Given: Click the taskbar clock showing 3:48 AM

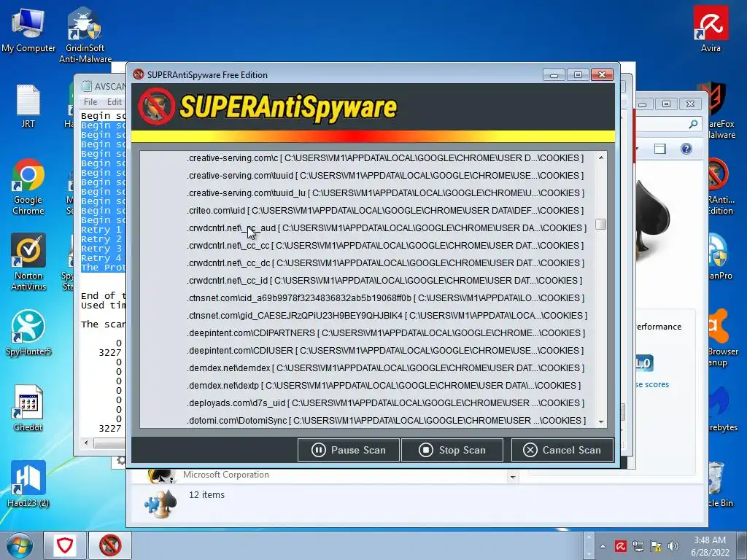Looking at the screenshot, I should (709, 546).
